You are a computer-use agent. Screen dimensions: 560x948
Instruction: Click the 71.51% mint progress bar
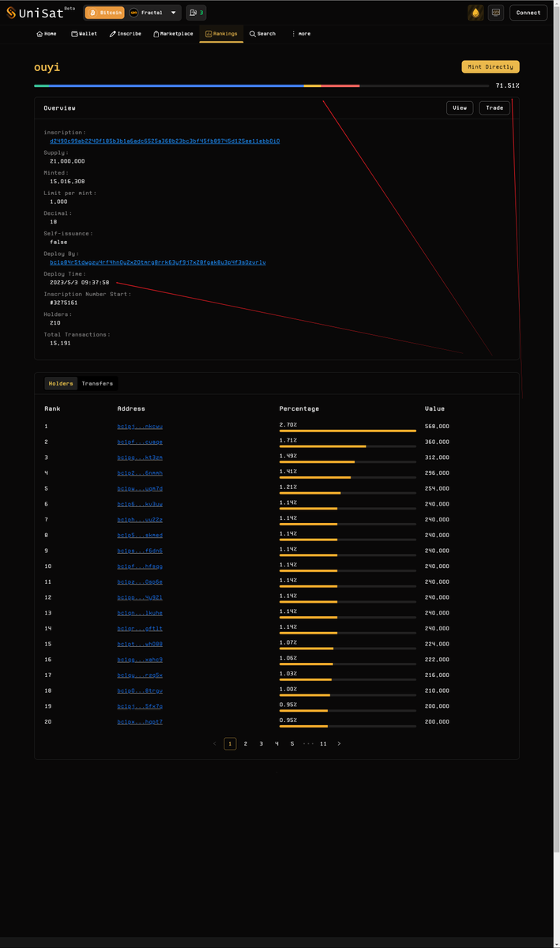click(261, 85)
